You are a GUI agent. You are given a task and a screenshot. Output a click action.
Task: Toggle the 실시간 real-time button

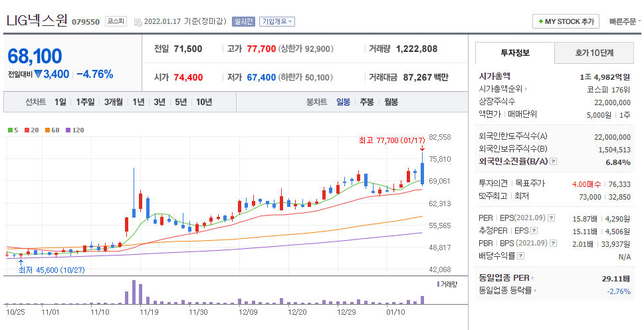[x=243, y=21]
